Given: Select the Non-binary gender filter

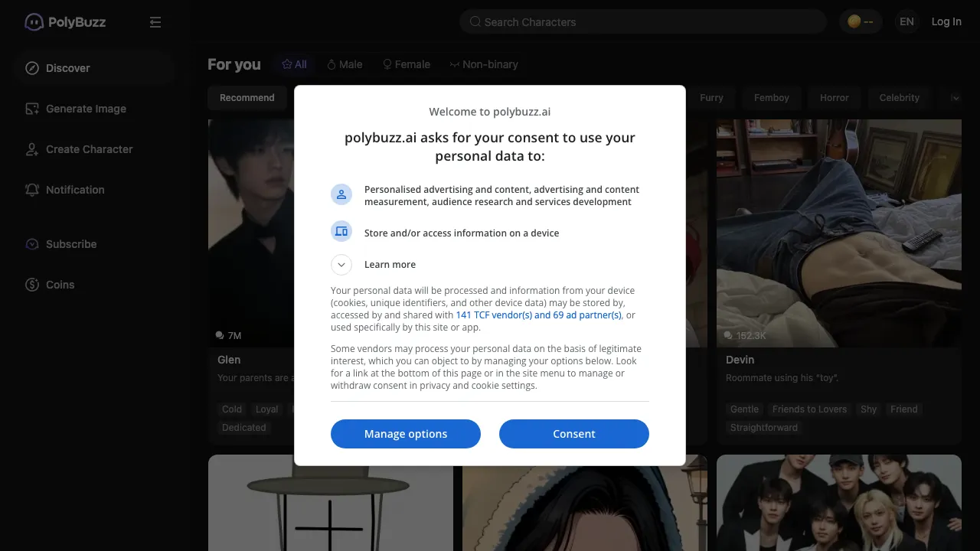Looking at the screenshot, I should coord(484,64).
